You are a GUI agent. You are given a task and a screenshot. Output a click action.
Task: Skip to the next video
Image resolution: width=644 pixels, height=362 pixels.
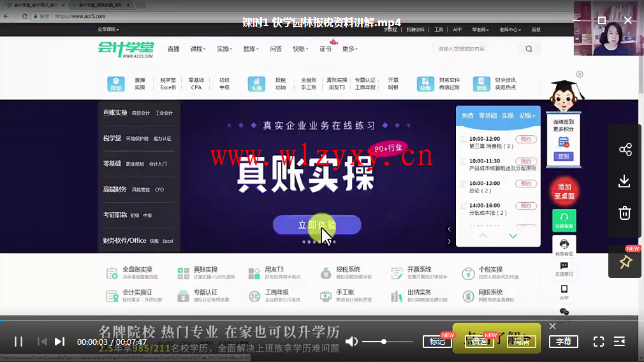coord(60,342)
